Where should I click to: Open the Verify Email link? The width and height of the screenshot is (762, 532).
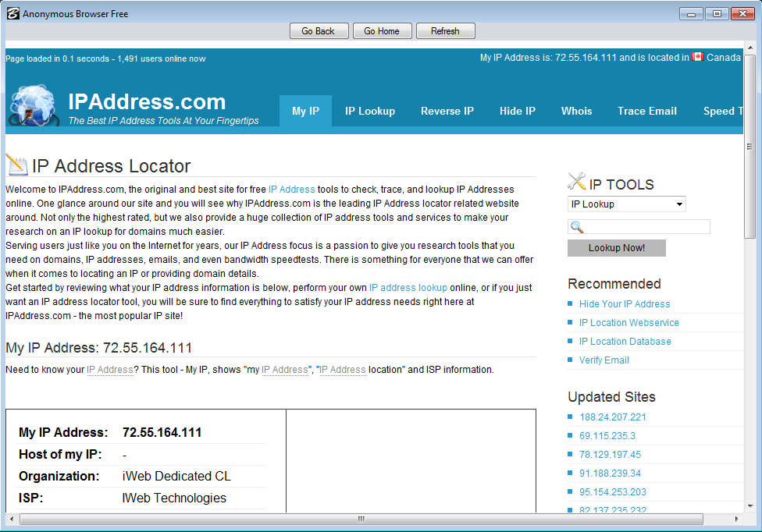click(x=604, y=360)
